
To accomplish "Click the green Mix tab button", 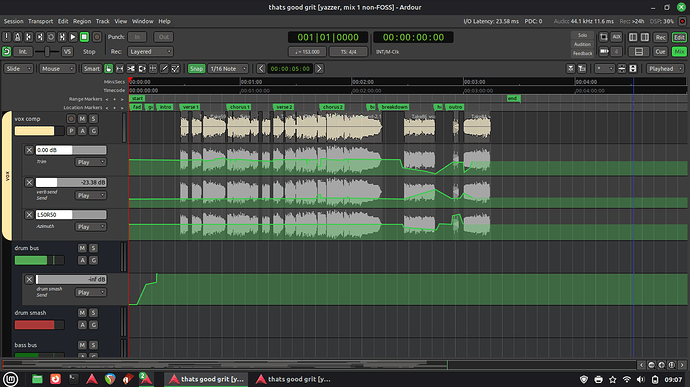I will pos(679,52).
